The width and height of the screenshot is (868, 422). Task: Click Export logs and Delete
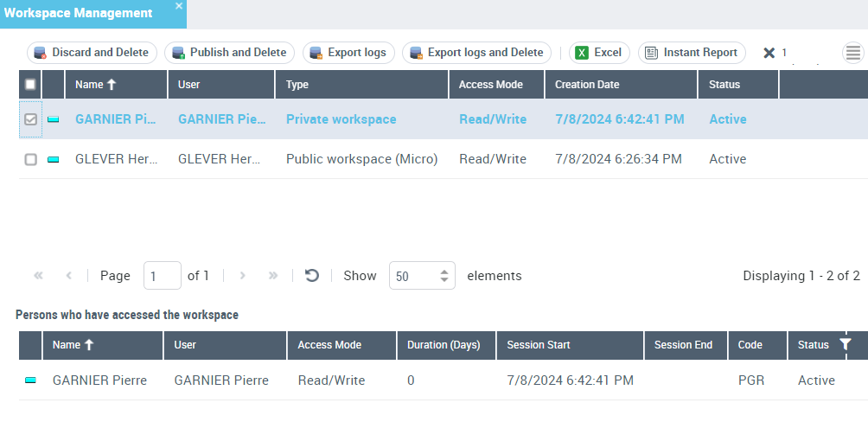point(476,53)
